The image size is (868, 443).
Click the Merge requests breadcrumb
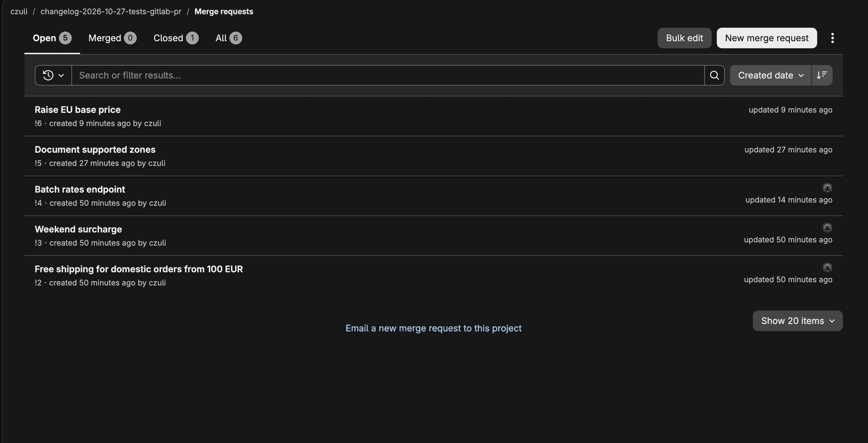[224, 12]
